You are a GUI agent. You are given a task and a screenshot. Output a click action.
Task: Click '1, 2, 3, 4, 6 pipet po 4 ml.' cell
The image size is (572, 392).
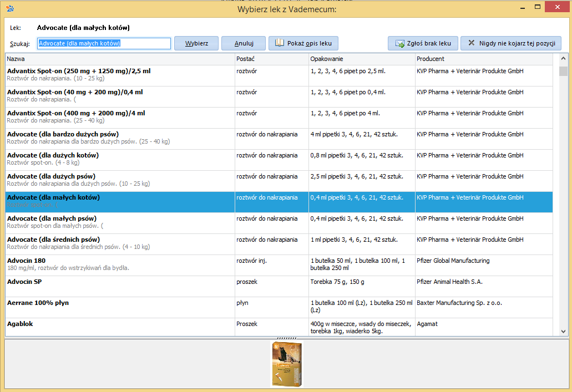362,118
